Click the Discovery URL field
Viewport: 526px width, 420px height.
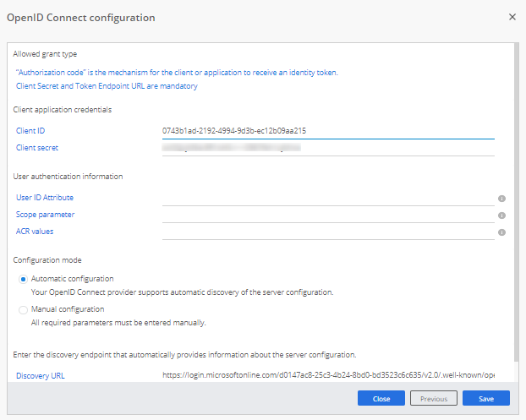(x=327, y=374)
